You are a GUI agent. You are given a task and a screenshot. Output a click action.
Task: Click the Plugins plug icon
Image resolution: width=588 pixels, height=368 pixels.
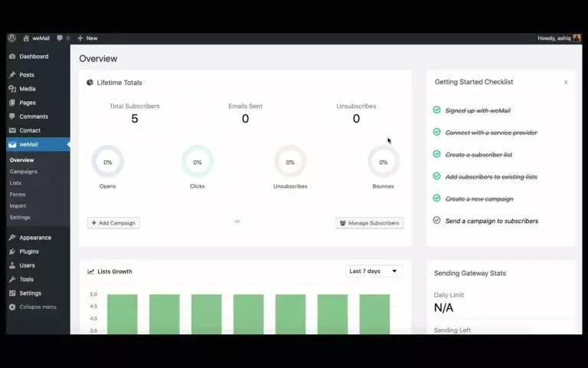(12, 251)
